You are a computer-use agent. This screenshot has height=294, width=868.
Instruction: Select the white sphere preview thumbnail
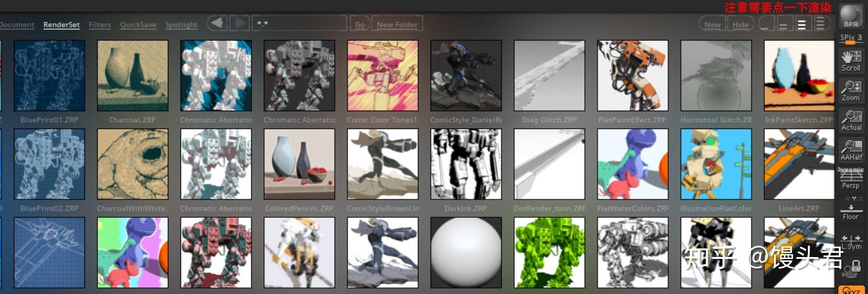point(466,253)
